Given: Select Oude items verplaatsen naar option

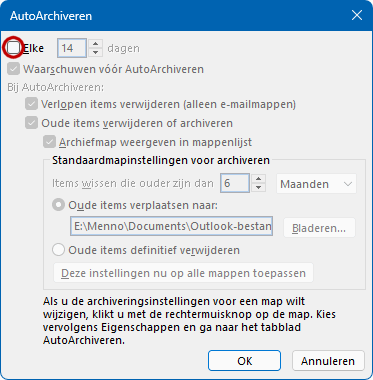Looking at the screenshot, I should coord(58,206).
